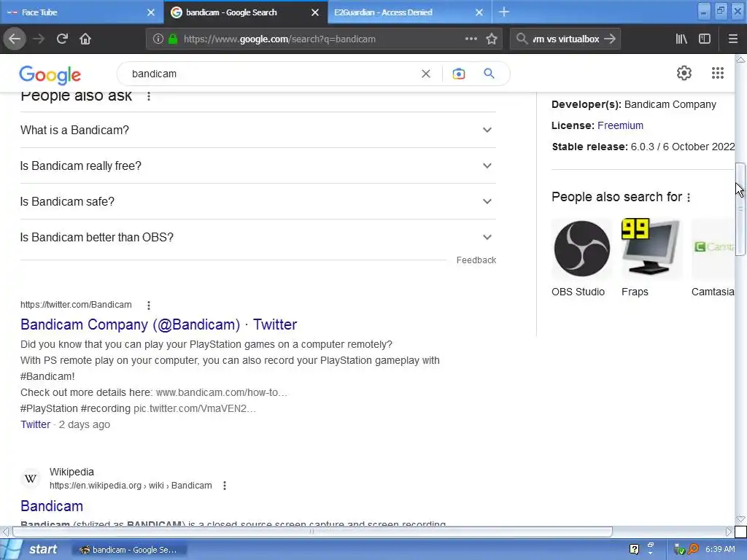Image resolution: width=747 pixels, height=560 pixels.
Task: Click the vertical scrollbar thumb
Action: point(740,209)
